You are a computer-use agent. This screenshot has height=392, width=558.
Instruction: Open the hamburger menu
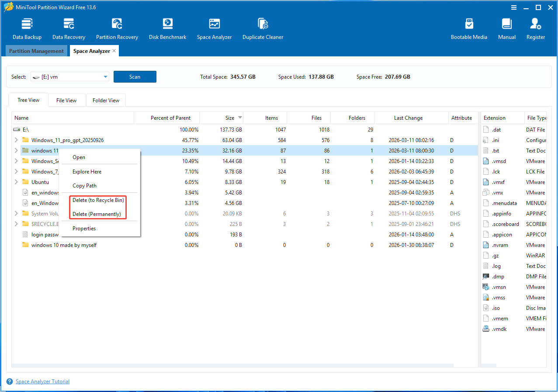point(513,7)
